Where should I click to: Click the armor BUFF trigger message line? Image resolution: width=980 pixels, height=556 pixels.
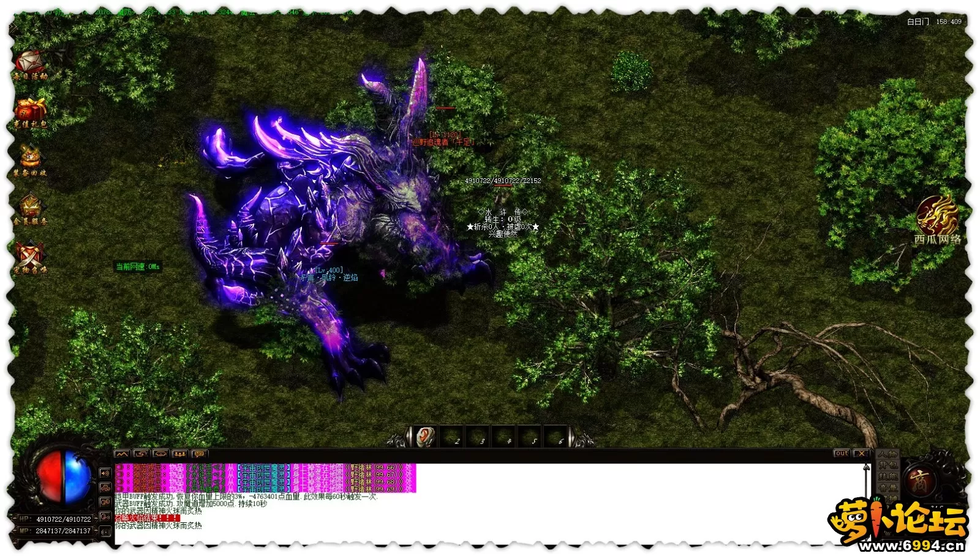246,497
